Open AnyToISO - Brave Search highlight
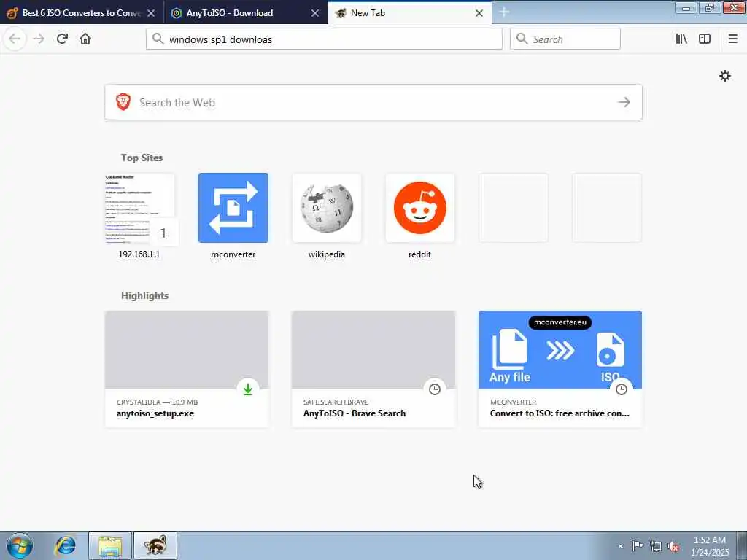 pos(373,369)
